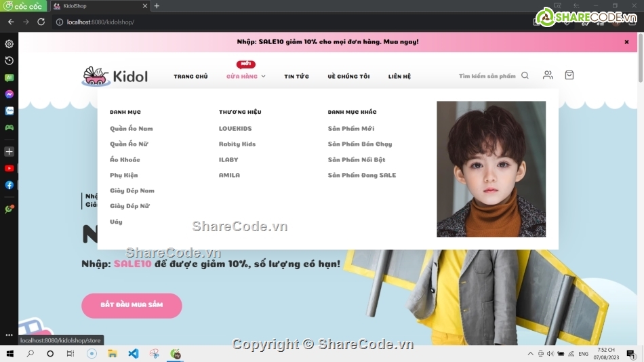Open File Explorer from taskbar
The width and height of the screenshot is (644, 362).
(112, 354)
